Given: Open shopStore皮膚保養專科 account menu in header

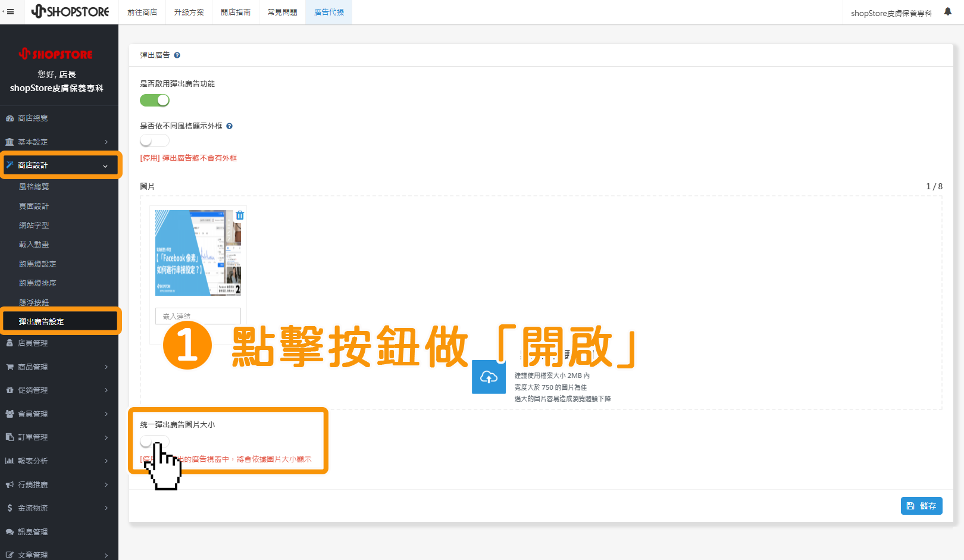Looking at the screenshot, I should point(891,13).
